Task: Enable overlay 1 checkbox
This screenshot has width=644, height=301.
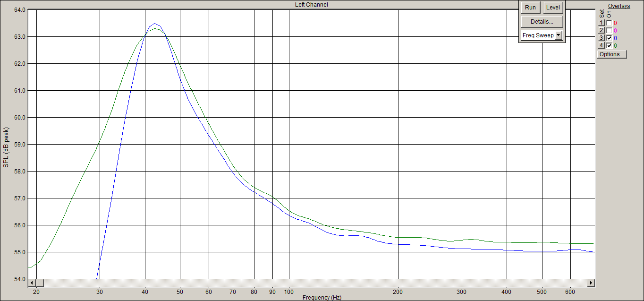Action: [x=609, y=23]
